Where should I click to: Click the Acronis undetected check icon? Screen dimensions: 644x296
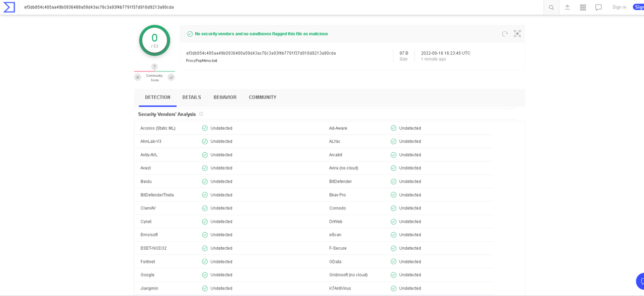[205, 128]
